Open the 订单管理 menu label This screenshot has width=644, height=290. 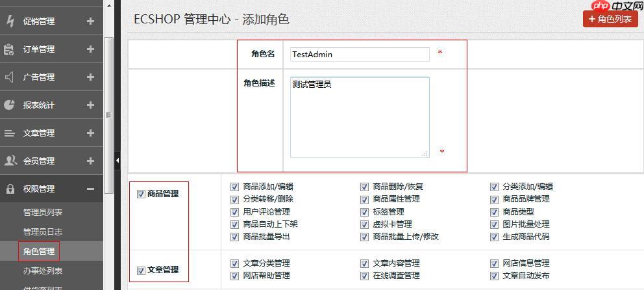point(38,49)
